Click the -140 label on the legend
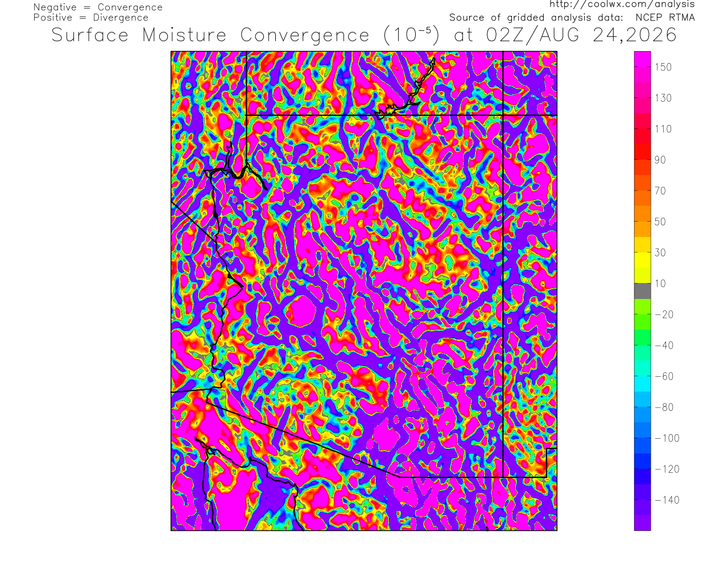Image resolution: width=728 pixels, height=582 pixels. pyautogui.click(x=667, y=500)
